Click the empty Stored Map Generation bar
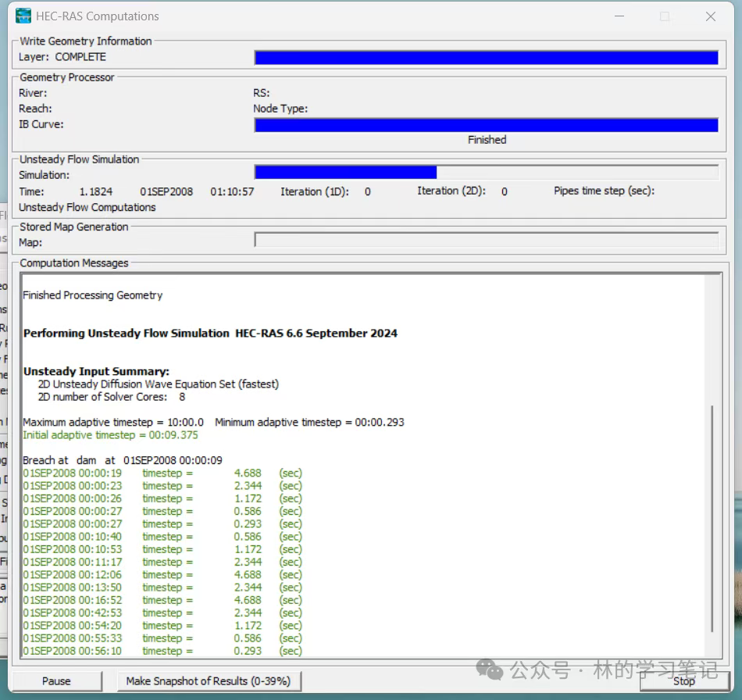Viewport: 742px width, 700px height. click(x=486, y=241)
